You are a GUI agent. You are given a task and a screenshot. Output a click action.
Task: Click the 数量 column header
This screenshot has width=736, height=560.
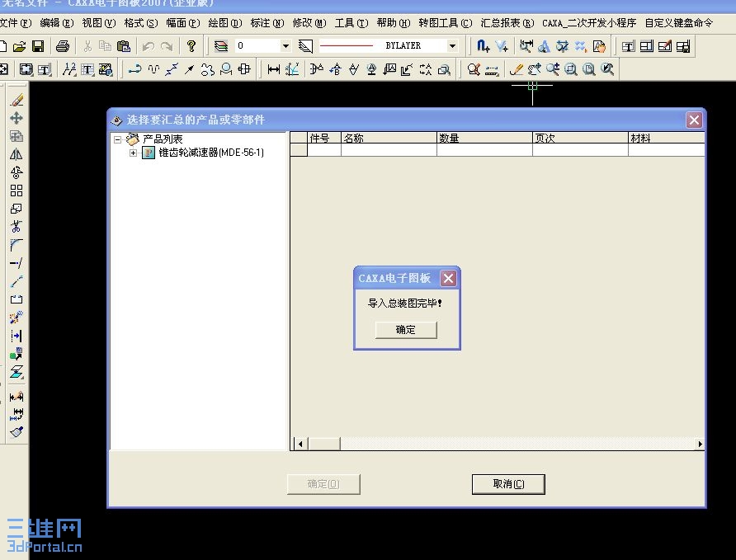[484, 138]
